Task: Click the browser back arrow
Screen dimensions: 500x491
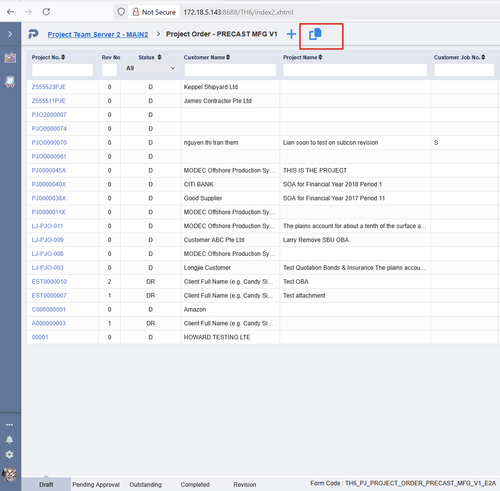Action: pyautogui.click(x=10, y=12)
